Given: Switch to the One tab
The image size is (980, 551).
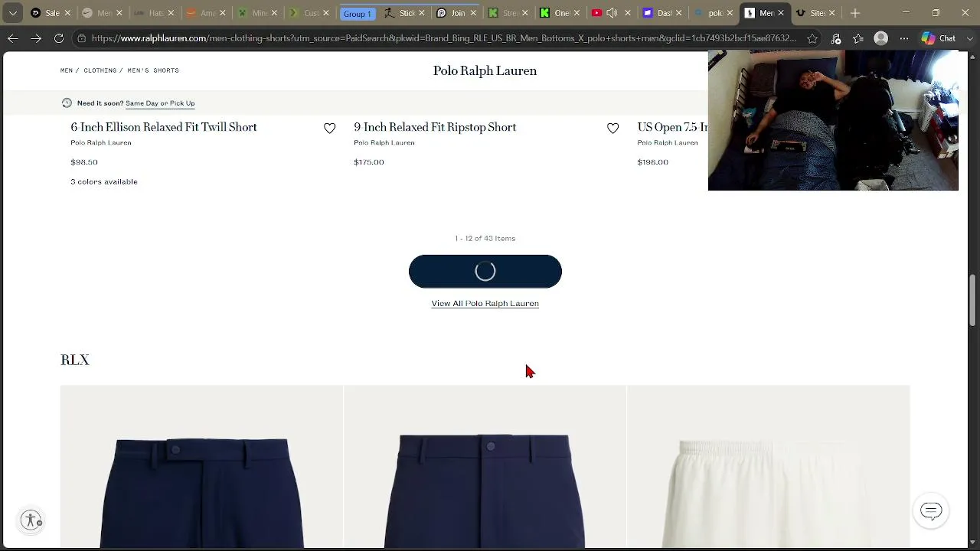Looking at the screenshot, I should (x=559, y=13).
